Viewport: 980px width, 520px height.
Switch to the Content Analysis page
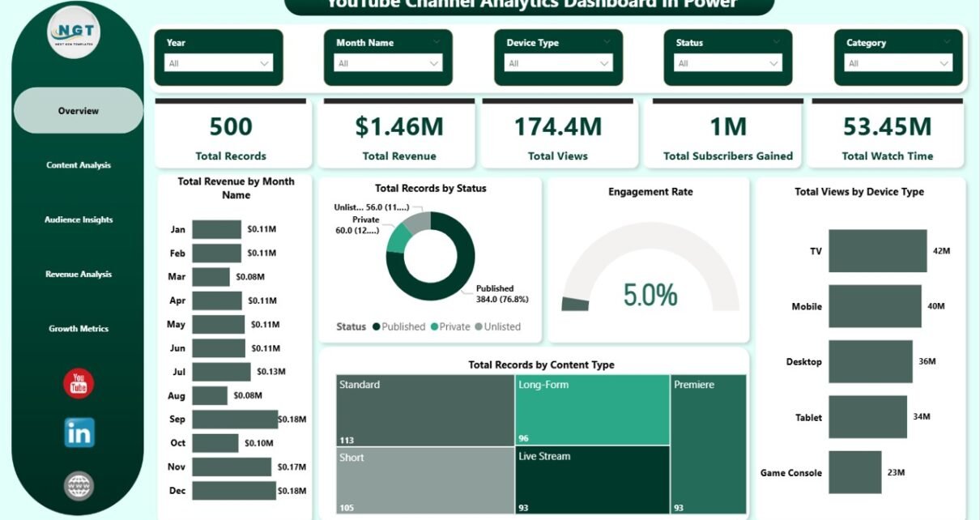79,165
